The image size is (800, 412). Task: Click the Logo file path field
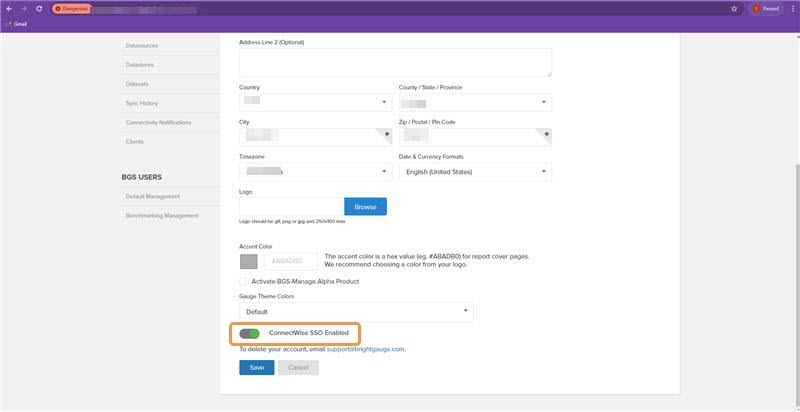292,207
